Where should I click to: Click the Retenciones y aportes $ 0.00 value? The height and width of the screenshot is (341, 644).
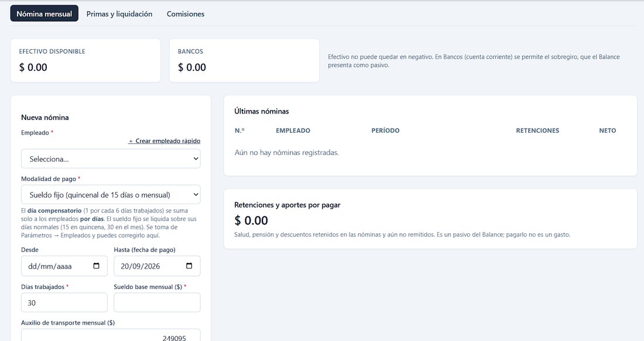tap(251, 221)
